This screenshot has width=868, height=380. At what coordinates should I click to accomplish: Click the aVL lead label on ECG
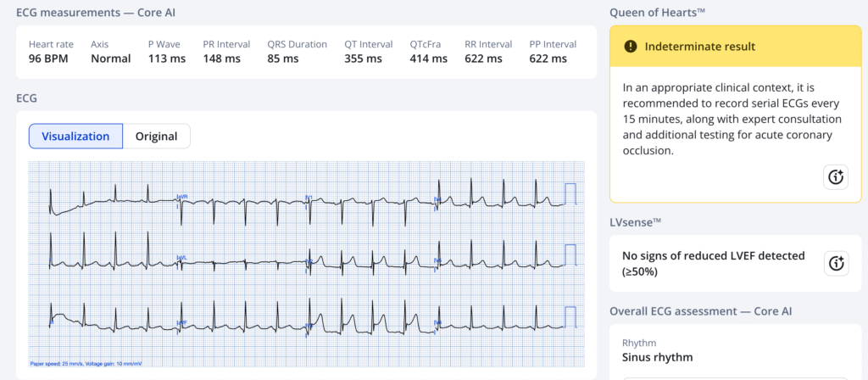point(181,257)
